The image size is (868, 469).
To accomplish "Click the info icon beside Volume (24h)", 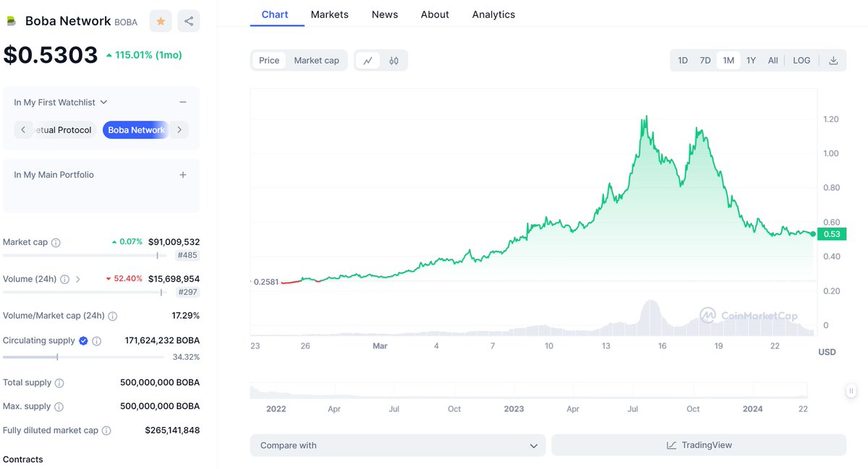I will pos(64,278).
